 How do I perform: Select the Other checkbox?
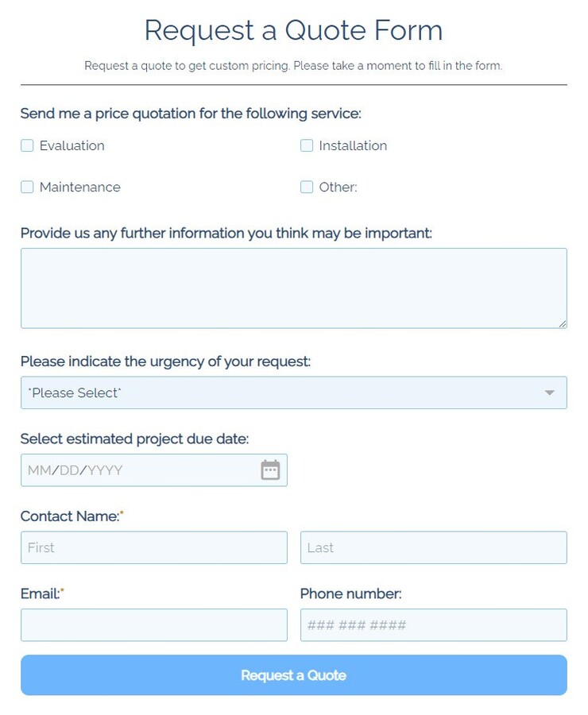coord(307,187)
